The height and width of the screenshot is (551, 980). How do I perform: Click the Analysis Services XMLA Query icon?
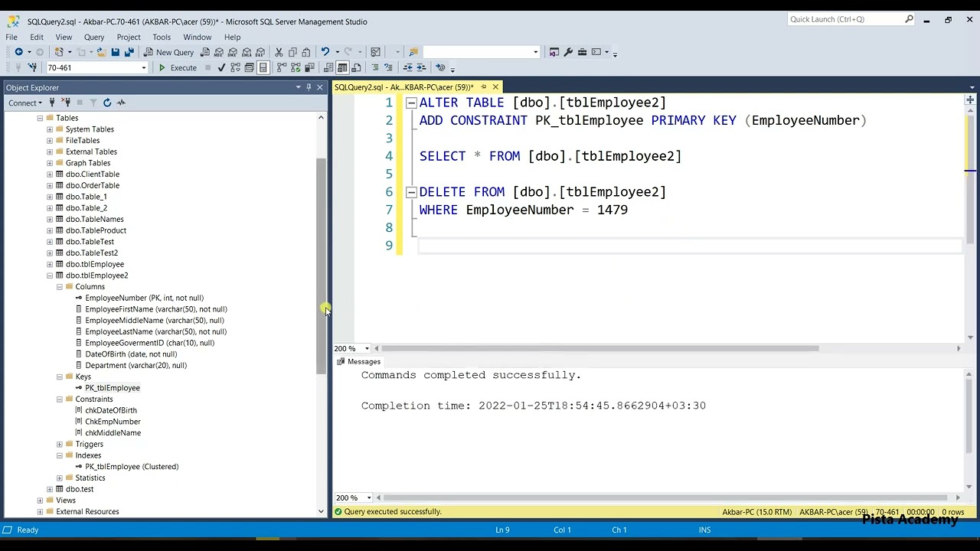pyautogui.click(x=247, y=52)
